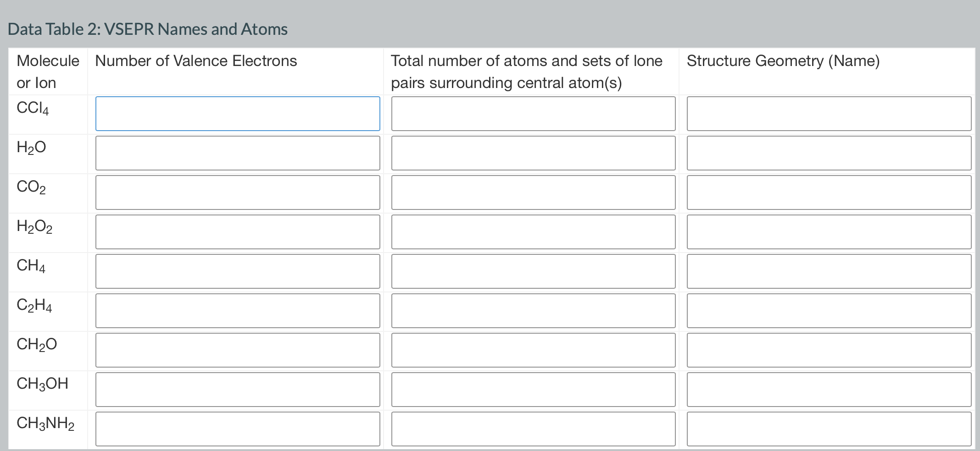
Task: Click the geometry field for CH2O
Action: coord(829,350)
